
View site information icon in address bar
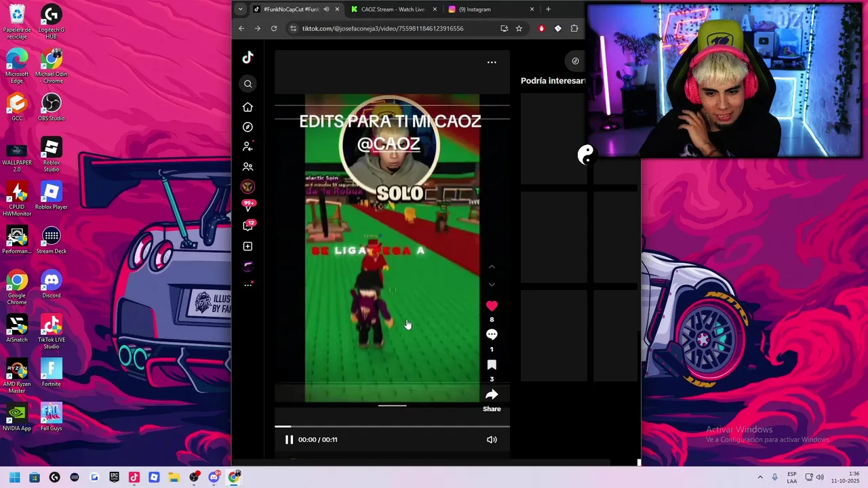tap(293, 28)
